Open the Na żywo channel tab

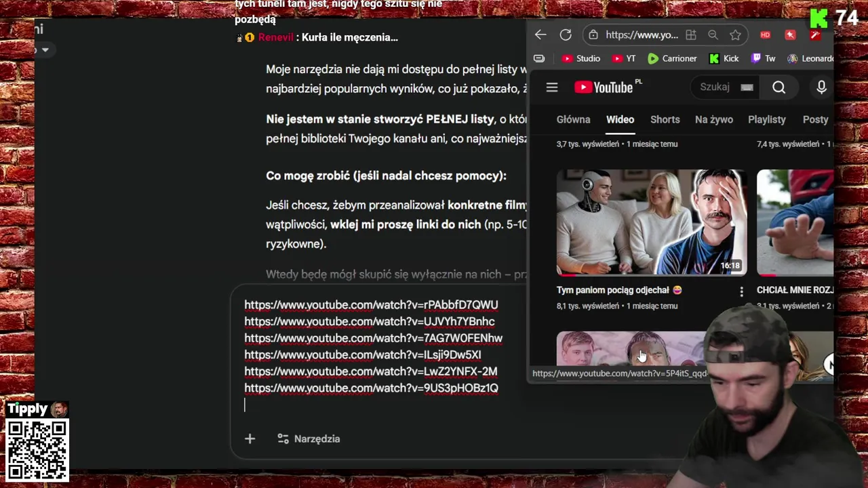(x=713, y=119)
